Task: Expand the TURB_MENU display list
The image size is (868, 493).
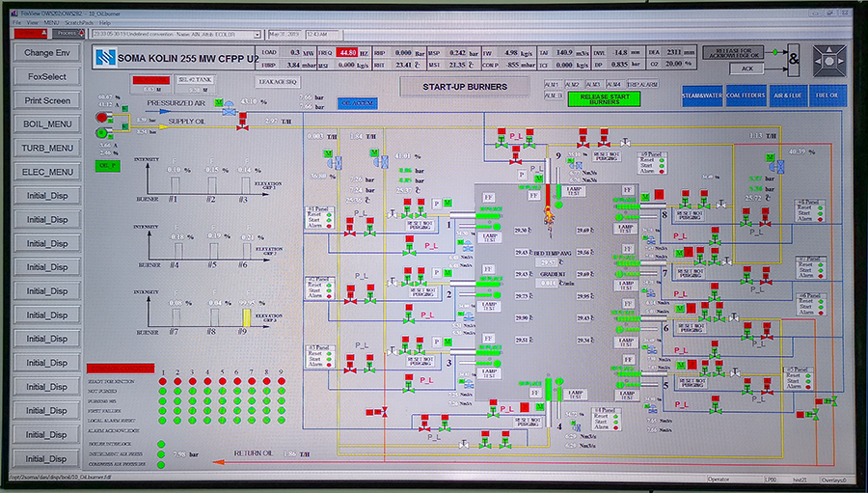Action: point(47,148)
